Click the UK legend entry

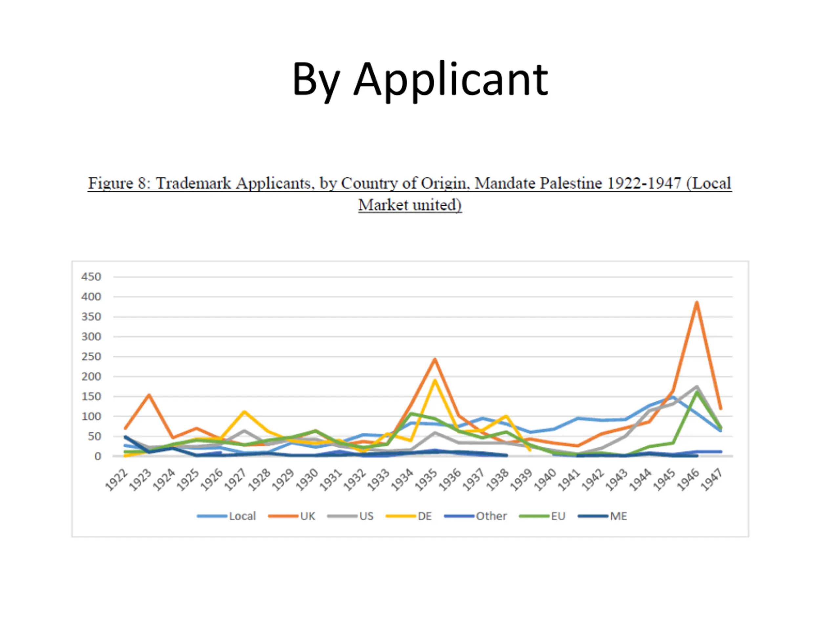[292, 516]
